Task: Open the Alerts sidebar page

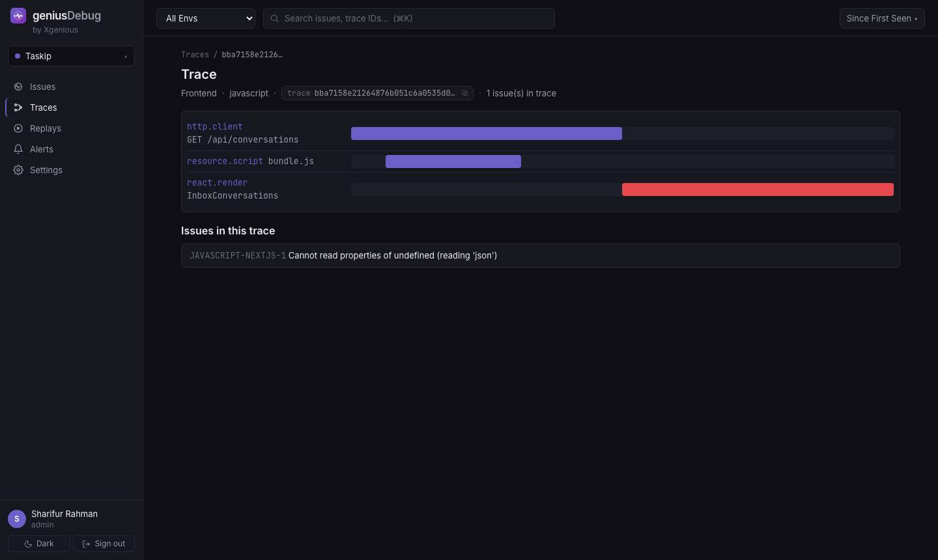Action: coord(71,149)
